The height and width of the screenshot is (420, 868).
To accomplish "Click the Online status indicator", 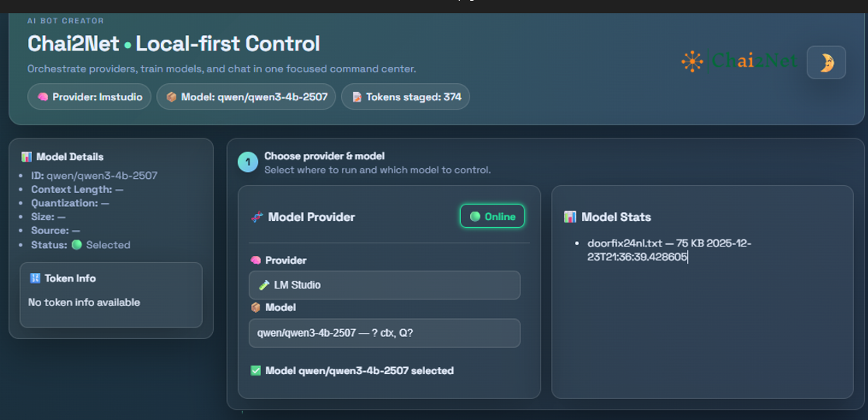I will click(493, 217).
